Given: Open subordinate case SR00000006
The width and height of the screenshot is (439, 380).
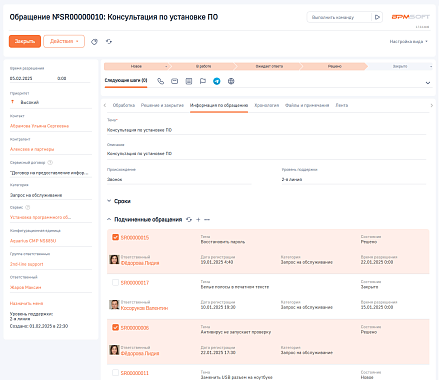Looking at the screenshot, I should coord(135,328).
